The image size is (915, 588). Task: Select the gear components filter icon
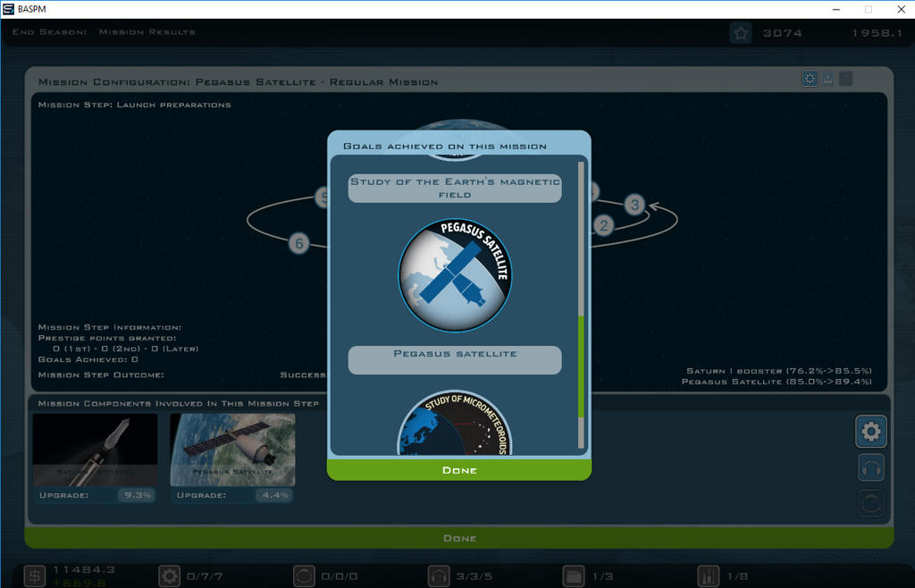[870, 432]
